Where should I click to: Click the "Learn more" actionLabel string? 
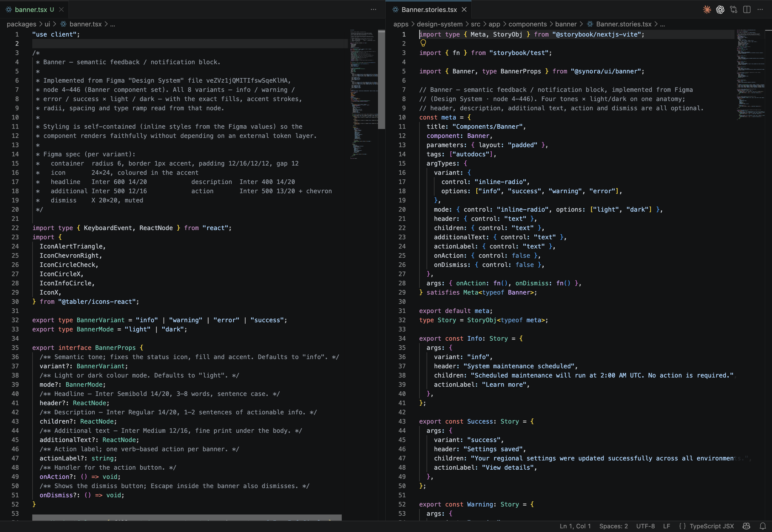click(504, 385)
